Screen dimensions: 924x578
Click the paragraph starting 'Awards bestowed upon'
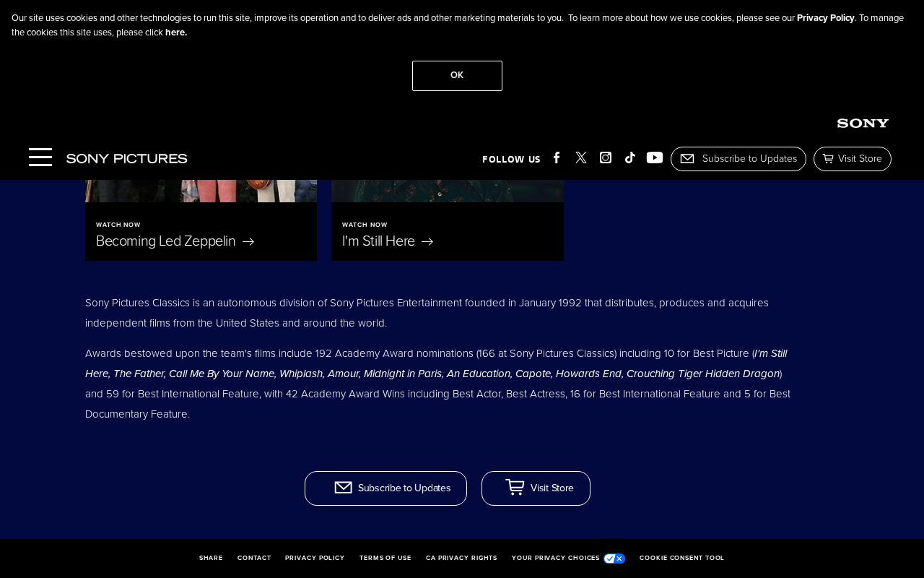point(437,384)
